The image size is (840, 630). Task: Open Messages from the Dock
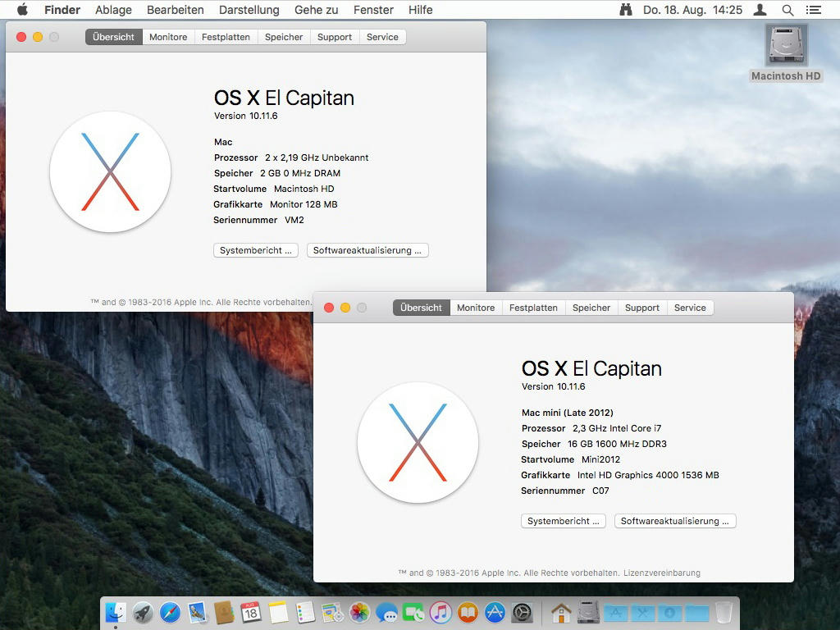point(386,612)
